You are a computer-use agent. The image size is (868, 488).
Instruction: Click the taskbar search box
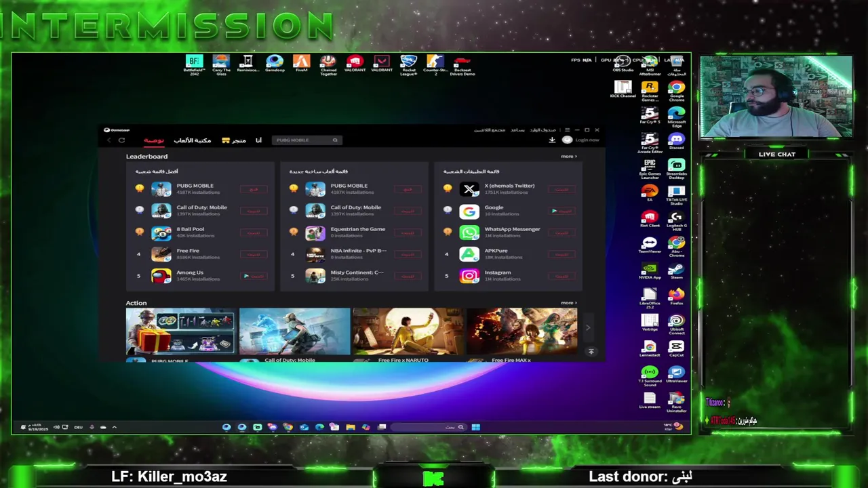click(429, 427)
